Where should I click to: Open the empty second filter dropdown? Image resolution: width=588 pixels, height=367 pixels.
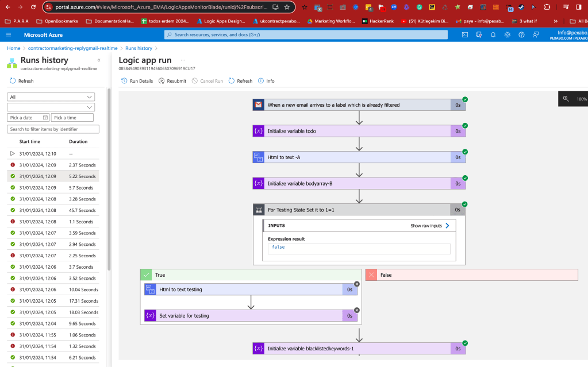pyautogui.click(x=51, y=107)
